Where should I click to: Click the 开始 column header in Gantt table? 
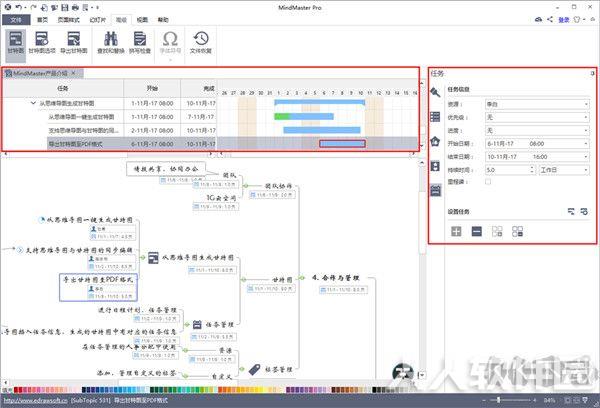click(x=152, y=88)
